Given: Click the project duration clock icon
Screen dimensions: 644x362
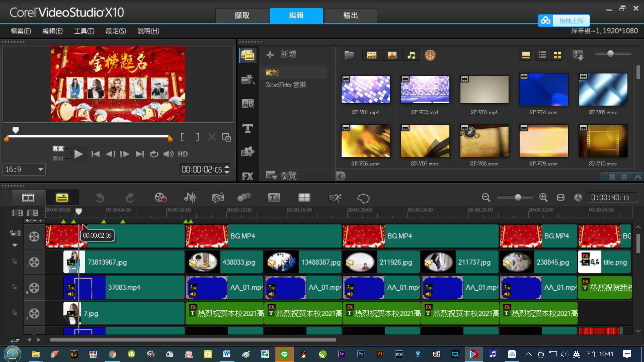Looking at the screenshot, I should [x=578, y=198].
